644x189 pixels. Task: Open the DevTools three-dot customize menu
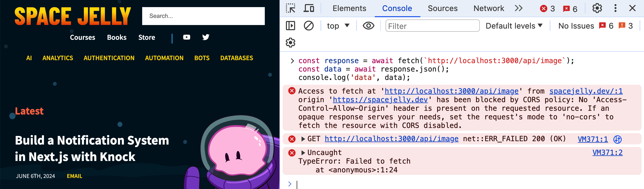(615, 8)
